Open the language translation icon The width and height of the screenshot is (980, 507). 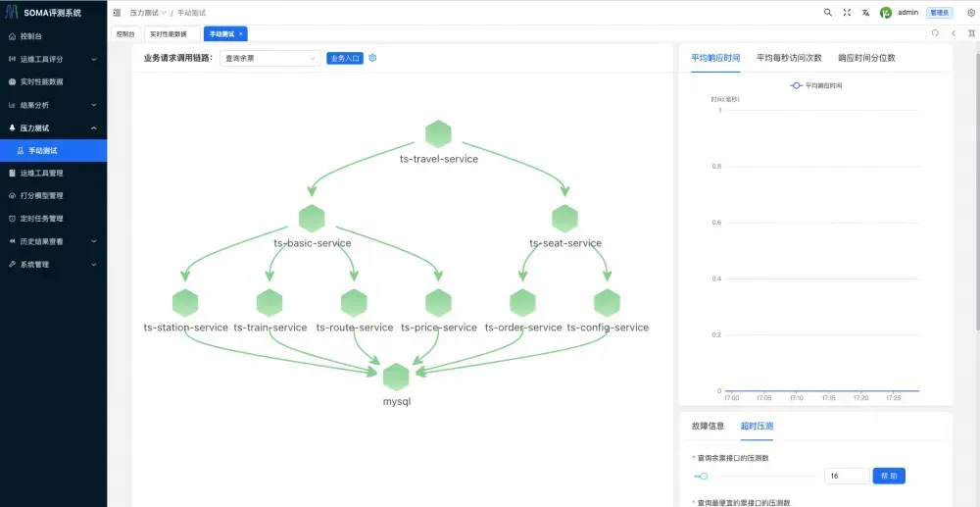[x=865, y=13]
